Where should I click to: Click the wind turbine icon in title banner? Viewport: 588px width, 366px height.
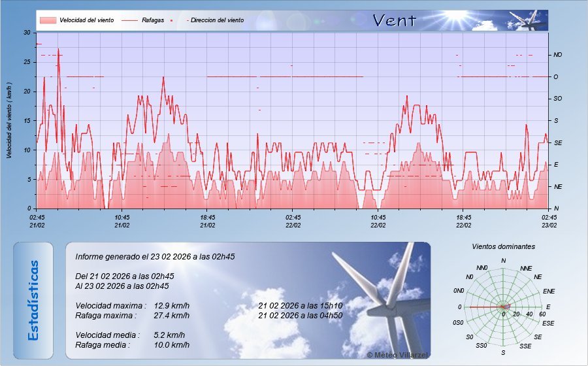(531, 20)
